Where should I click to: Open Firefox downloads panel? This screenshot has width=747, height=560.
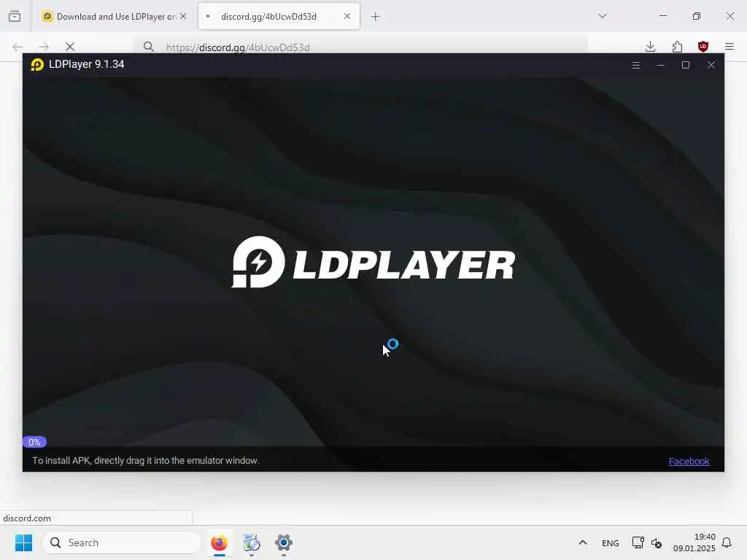(650, 46)
